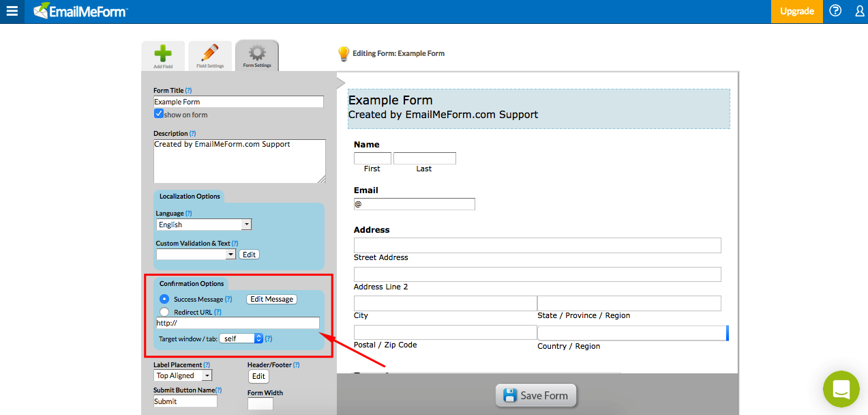Click the Target window help link
The height and width of the screenshot is (415, 868).
click(x=269, y=339)
